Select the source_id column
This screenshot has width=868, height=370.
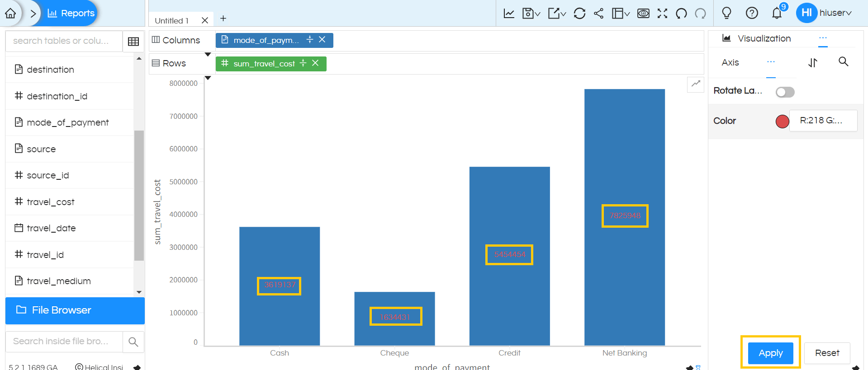pyautogui.click(x=70, y=175)
